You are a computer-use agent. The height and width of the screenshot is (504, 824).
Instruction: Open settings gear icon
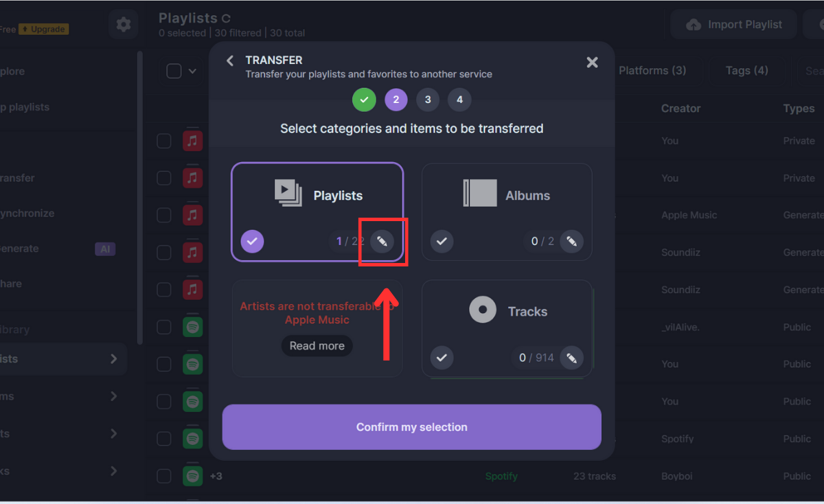point(124,25)
